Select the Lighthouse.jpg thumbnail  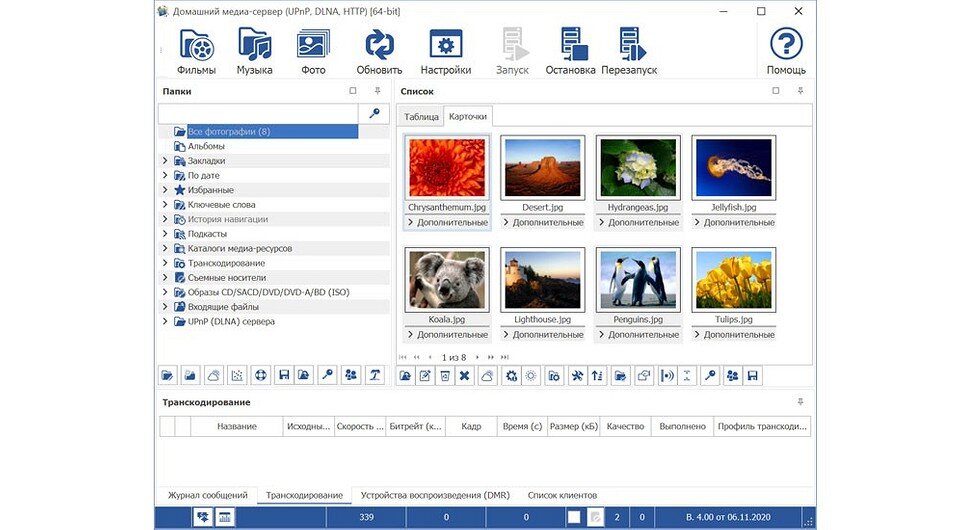point(542,280)
